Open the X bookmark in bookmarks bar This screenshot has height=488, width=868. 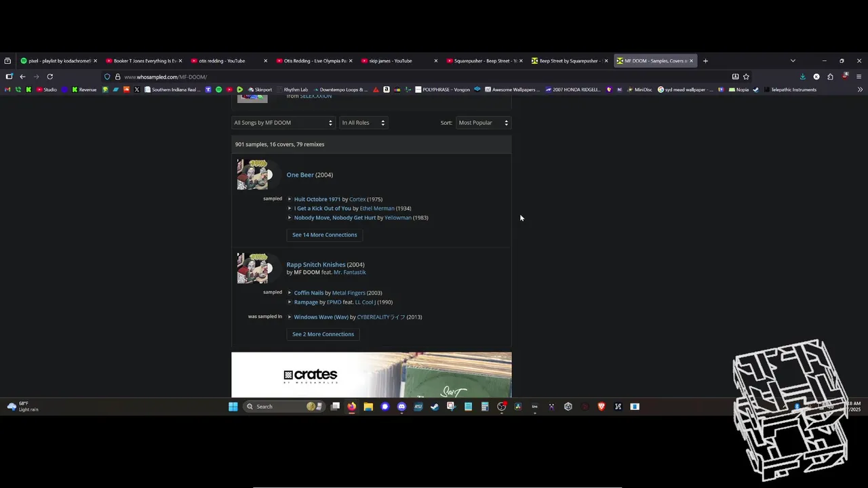coord(137,89)
